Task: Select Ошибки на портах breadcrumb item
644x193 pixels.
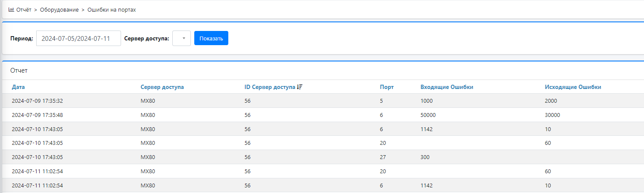Action: 112,9
